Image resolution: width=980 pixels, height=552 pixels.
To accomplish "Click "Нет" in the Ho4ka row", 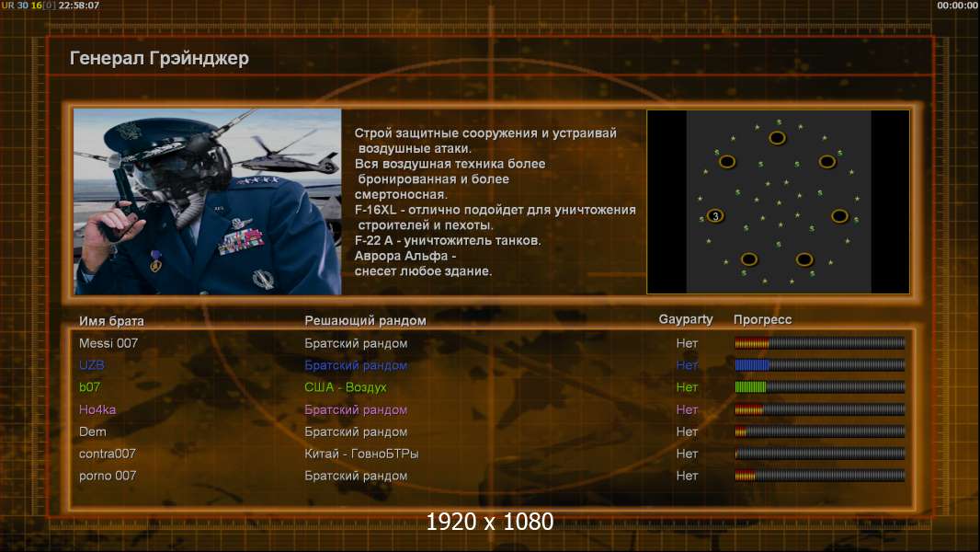I will tap(687, 409).
